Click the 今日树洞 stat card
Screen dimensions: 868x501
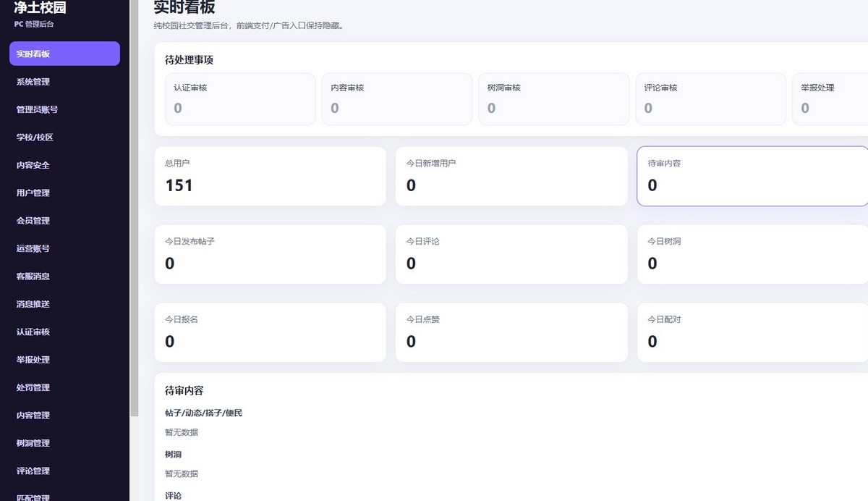coord(752,254)
